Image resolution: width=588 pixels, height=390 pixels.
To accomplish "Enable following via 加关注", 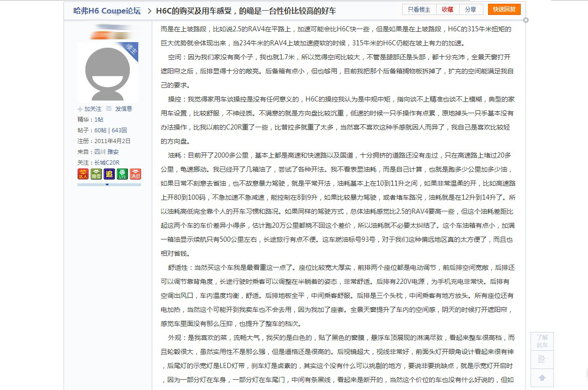I will tap(89, 108).
